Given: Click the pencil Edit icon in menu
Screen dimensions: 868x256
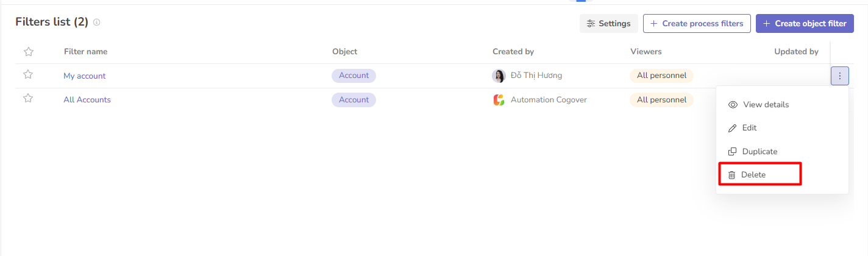Looking at the screenshot, I should [x=733, y=128].
